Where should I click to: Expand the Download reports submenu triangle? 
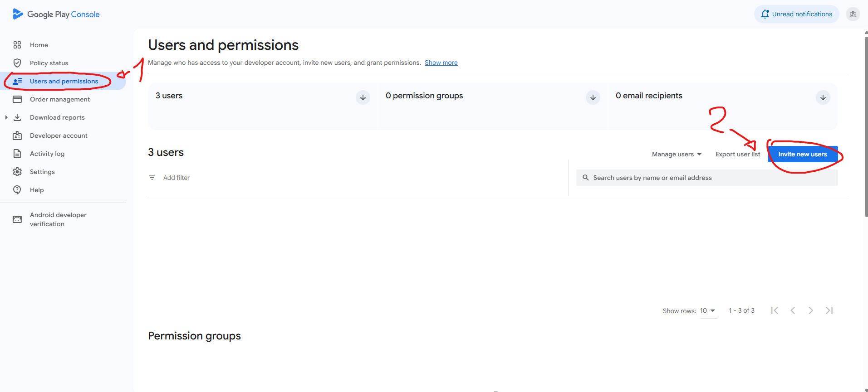click(x=6, y=117)
